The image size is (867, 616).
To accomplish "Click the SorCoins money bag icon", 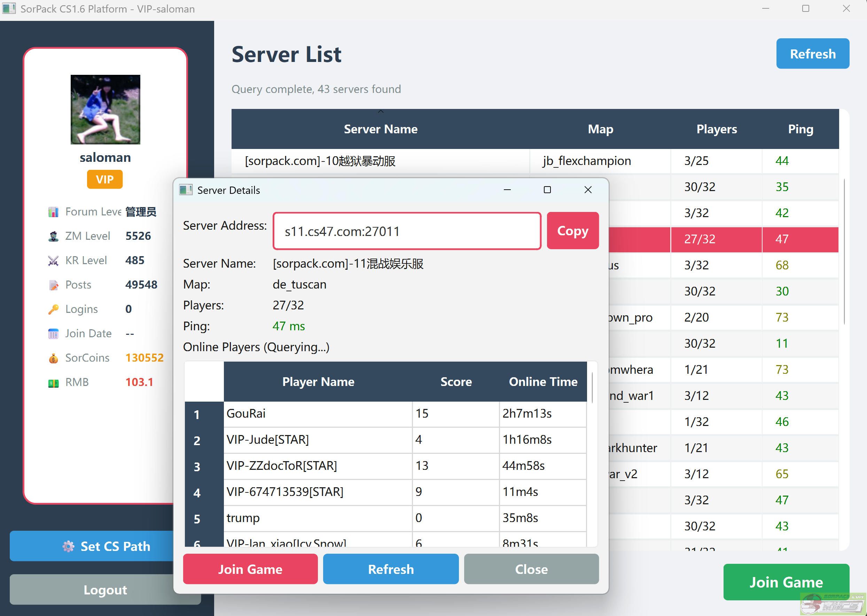I will click(x=54, y=358).
